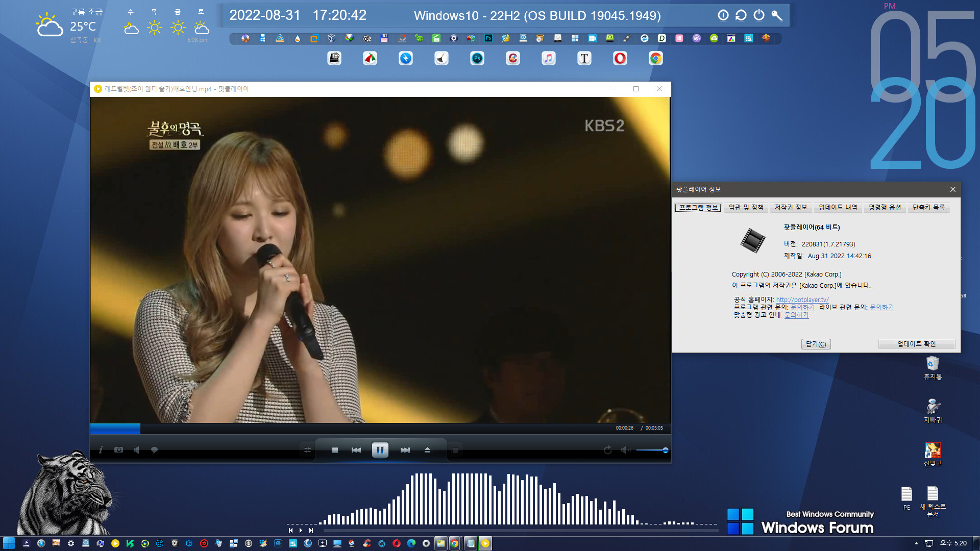This screenshot has width=980, height=551.
Task: Select the 지빠귀 desktop icon
Action: (933, 411)
